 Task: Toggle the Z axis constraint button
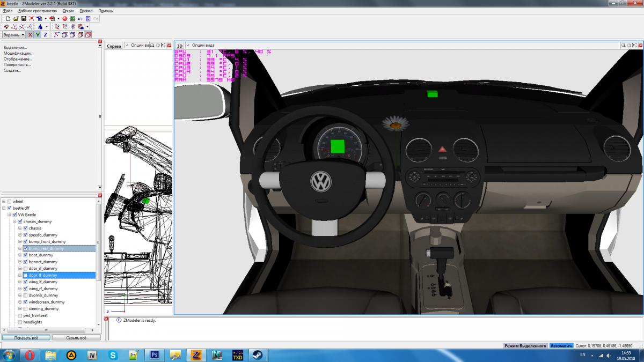click(x=46, y=35)
